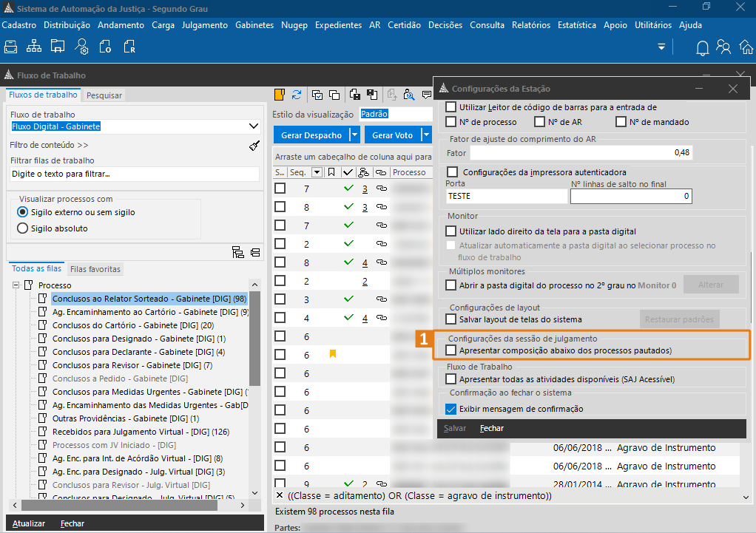This screenshot has width=756, height=533.
Task: Click the document marked R toolbar icon
Action: coord(129,47)
